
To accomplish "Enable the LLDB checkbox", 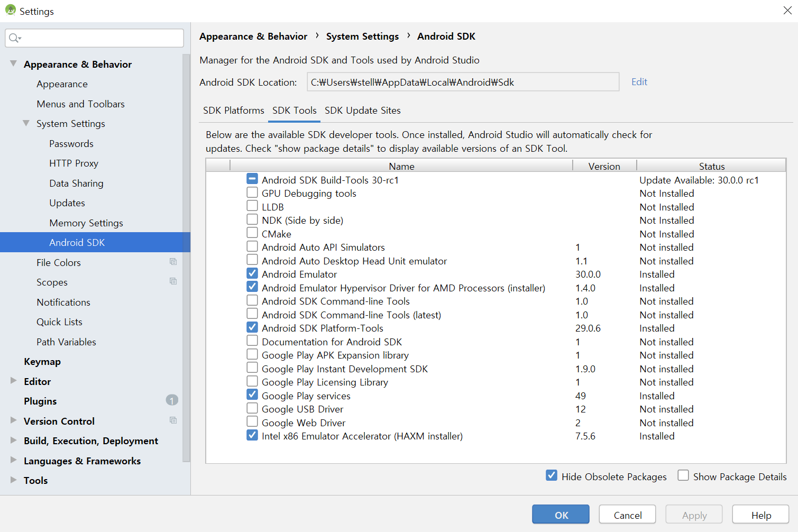I will (252, 206).
